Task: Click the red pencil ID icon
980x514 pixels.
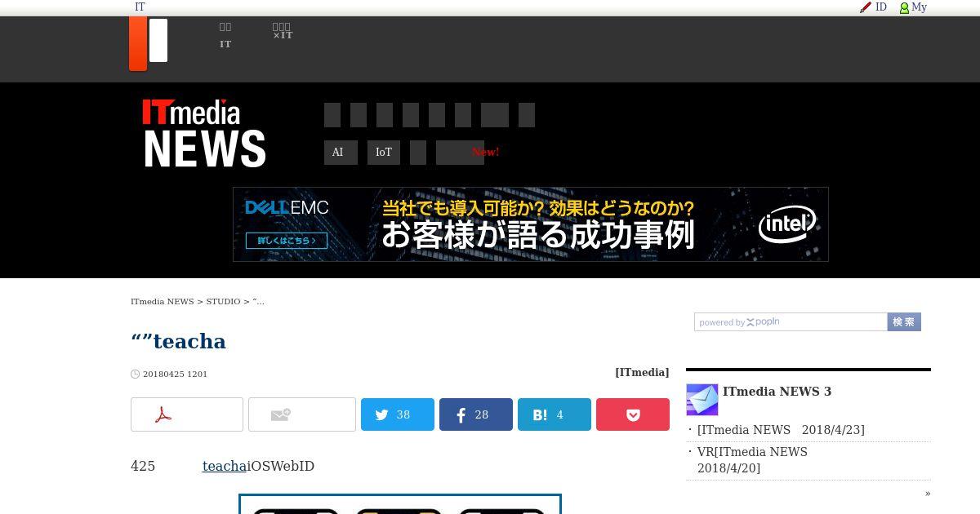Action: (866, 7)
